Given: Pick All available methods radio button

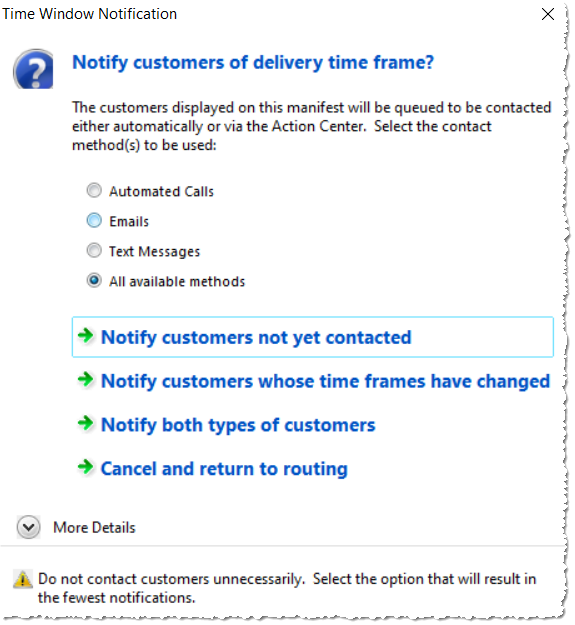Looking at the screenshot, I should click(94, 281).
